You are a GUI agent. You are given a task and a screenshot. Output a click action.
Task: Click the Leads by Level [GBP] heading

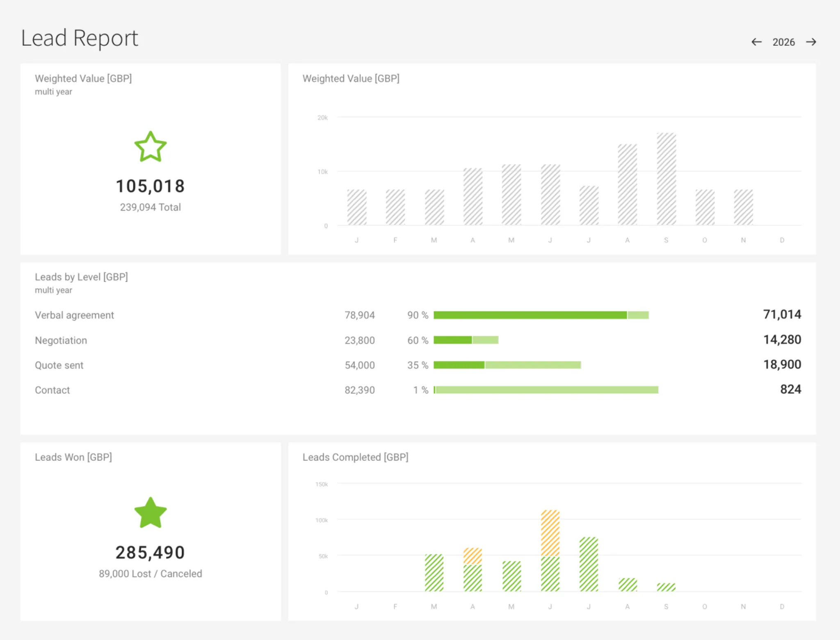[x=81, y=277]
